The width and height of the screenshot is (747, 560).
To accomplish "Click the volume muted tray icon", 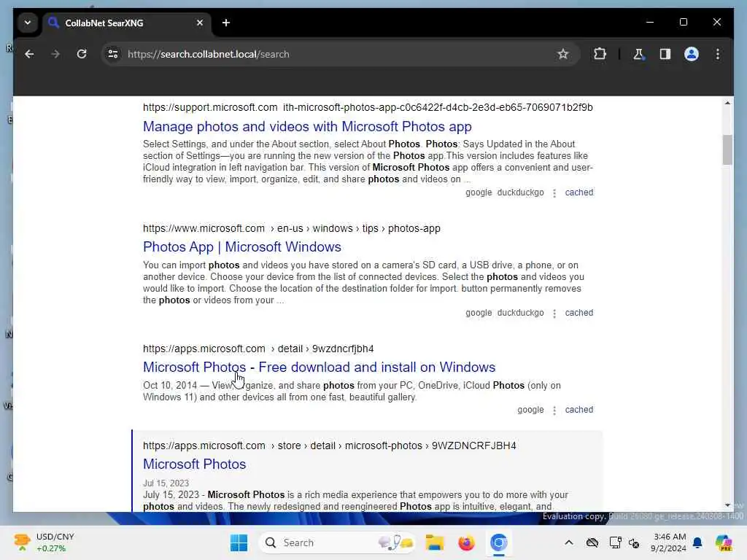I will 634,542.
